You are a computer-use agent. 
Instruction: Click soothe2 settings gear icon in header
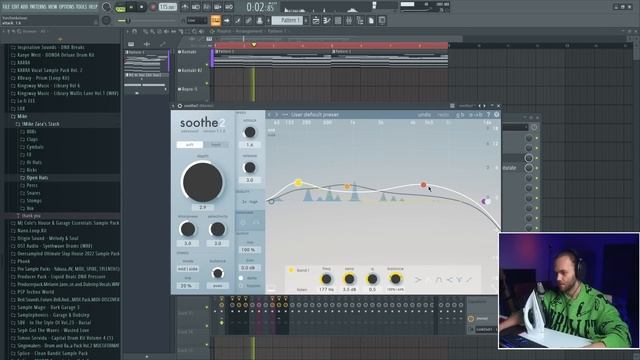tap(497, 115)
